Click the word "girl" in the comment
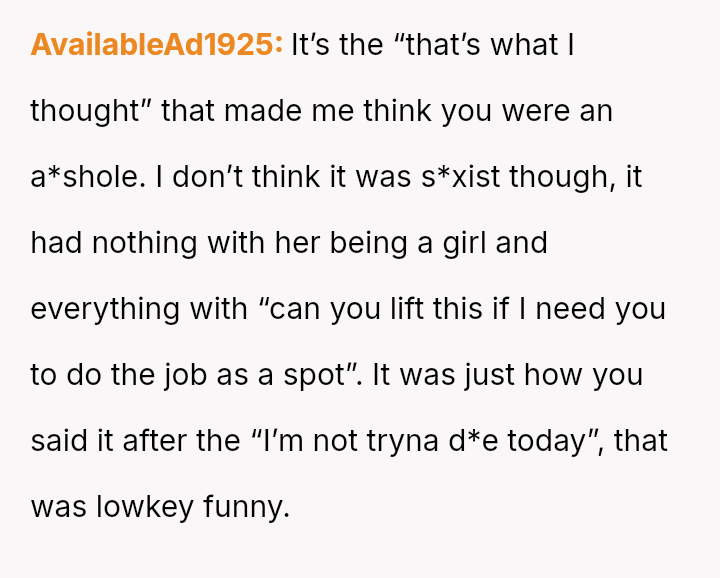 (x=458, y=243)
